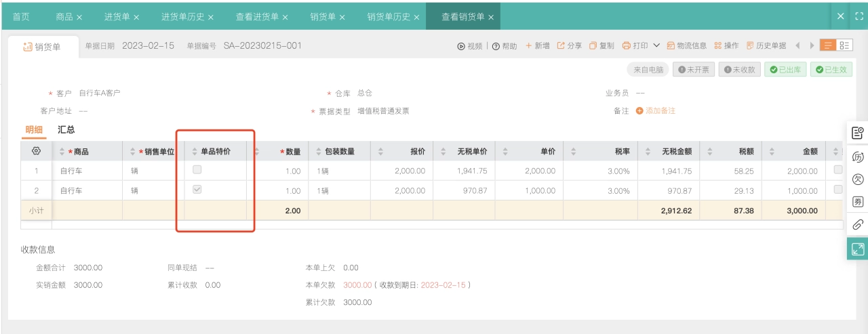Click the 分享 share icon
This screenshot has width=868, height=334.
[x=561, y=45]
